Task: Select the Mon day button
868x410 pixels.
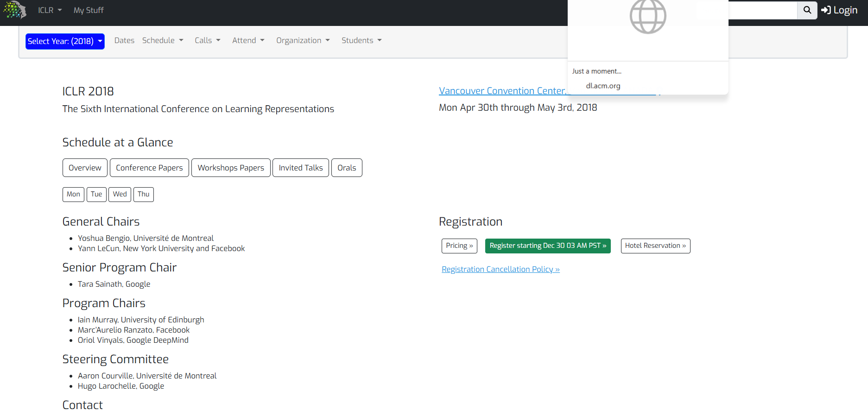Action: (x=73, y=194)
